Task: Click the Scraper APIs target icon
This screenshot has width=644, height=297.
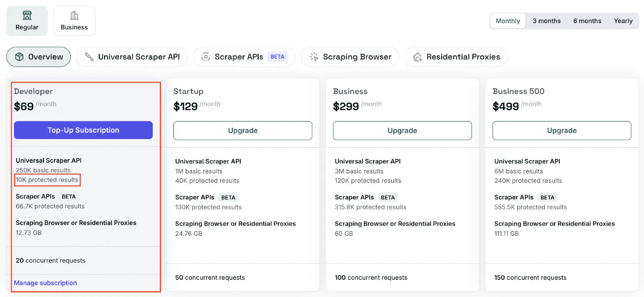Action: (206, 57)
